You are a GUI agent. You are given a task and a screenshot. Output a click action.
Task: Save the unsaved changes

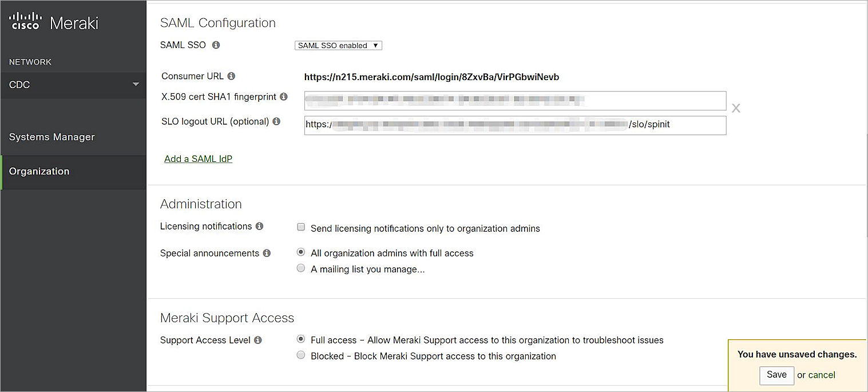(x=776, y=375)
